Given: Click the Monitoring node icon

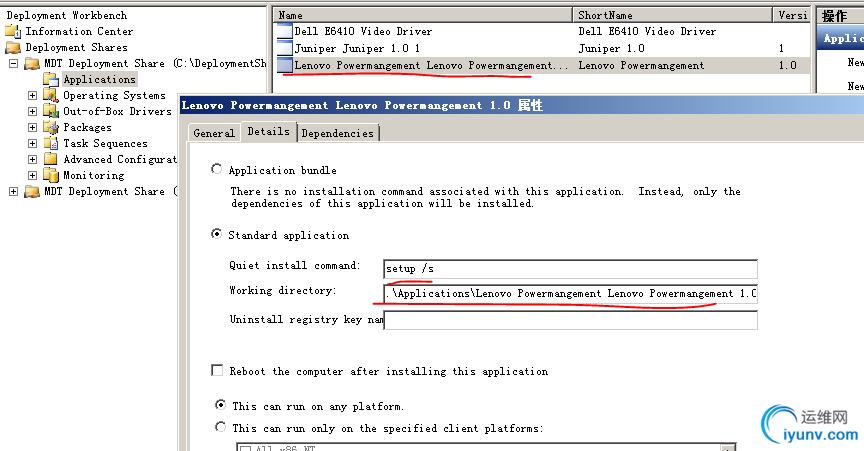Looking at the screenshot, I should [x=51, y=175].
